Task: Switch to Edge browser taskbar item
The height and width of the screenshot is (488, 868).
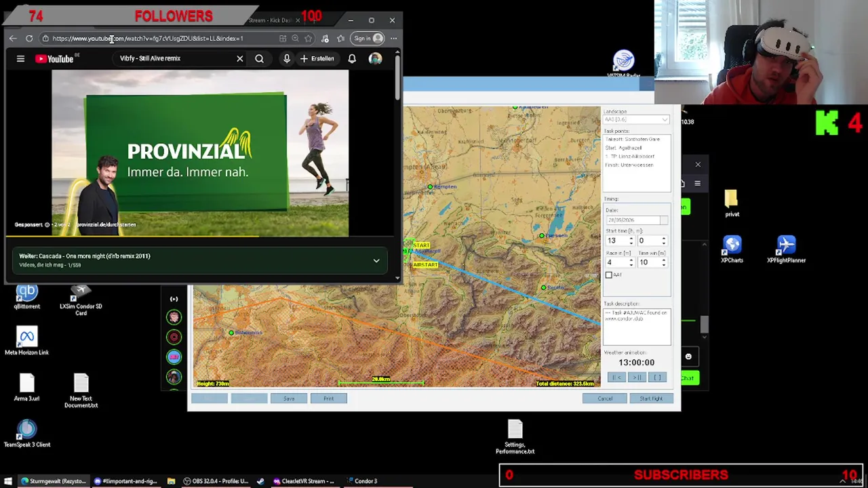Action: pyautogui.click(x=54, y=481)
